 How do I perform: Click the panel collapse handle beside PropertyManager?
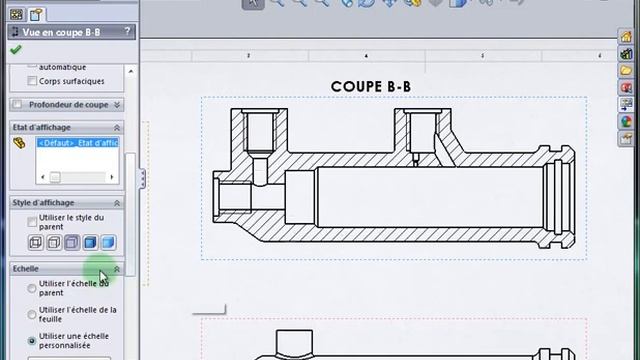[142, 179]
